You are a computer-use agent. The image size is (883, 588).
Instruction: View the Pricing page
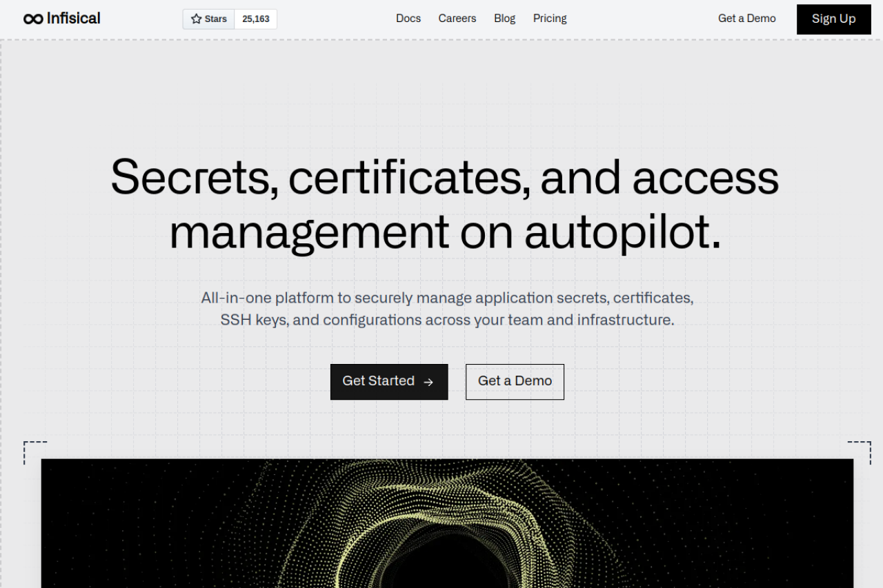pyautogui.click(x=550, y=19)
